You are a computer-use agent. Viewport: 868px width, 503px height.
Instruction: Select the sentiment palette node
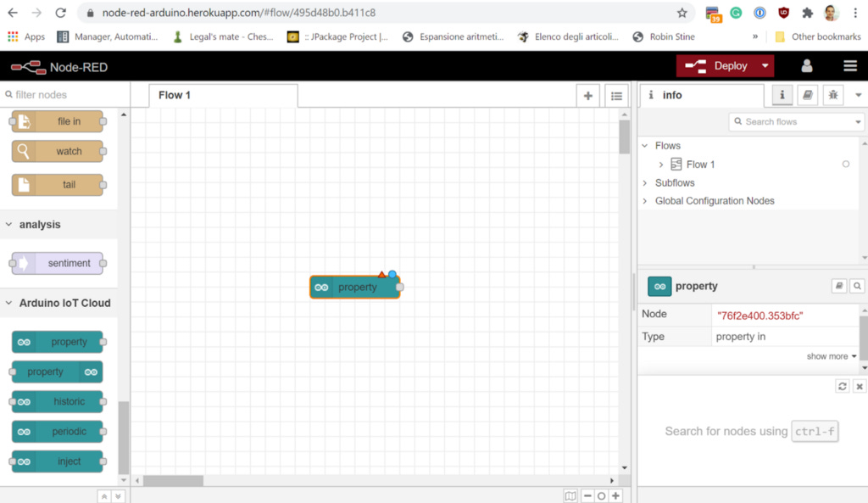coord(58,263)
